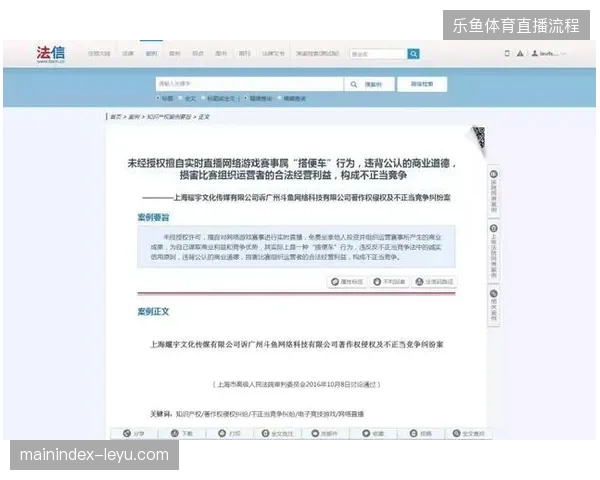Click the 关键词 keywords line
600x480 pixels.
point(257,414)
